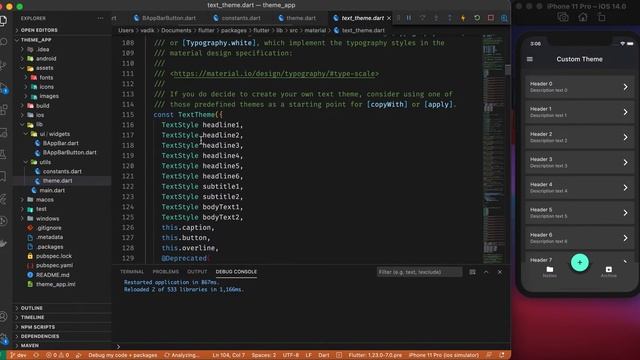640x360 pixels.
Task: Switch to the OUTPUT panel tab
Action: point(197,272)
